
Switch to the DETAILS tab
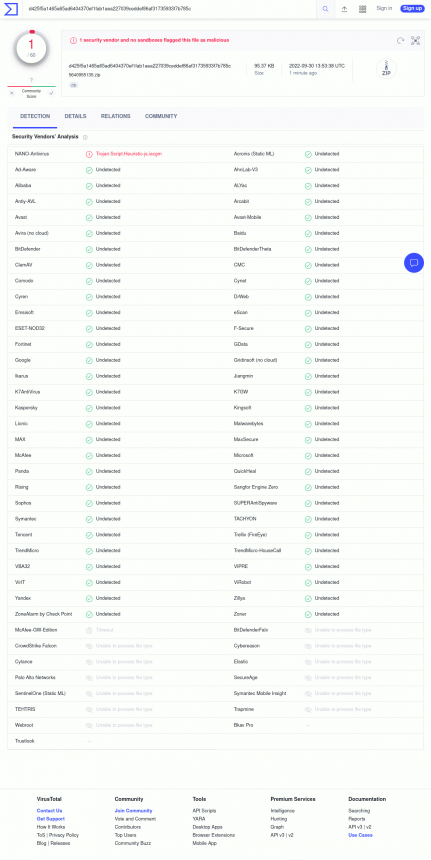(75, 116)
